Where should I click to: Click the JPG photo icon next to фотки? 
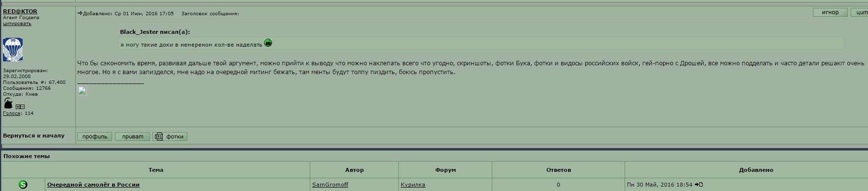(159, 136)
